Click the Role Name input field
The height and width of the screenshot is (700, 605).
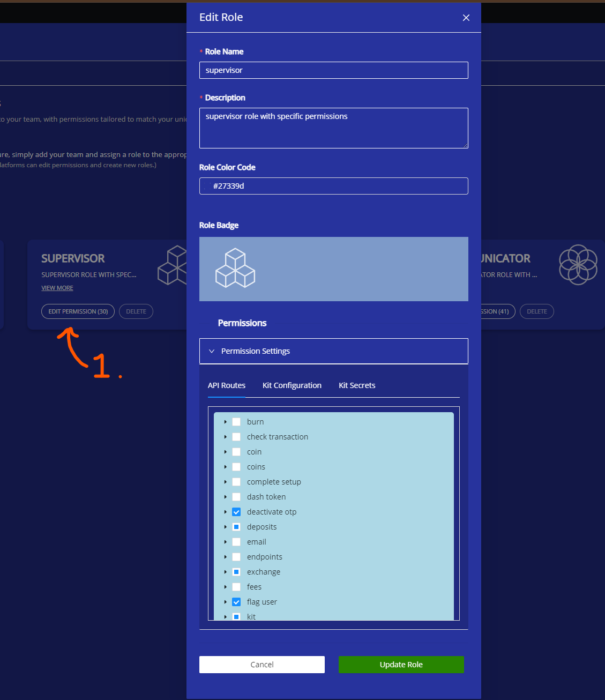pyautogui.click(x=333, y=70)
